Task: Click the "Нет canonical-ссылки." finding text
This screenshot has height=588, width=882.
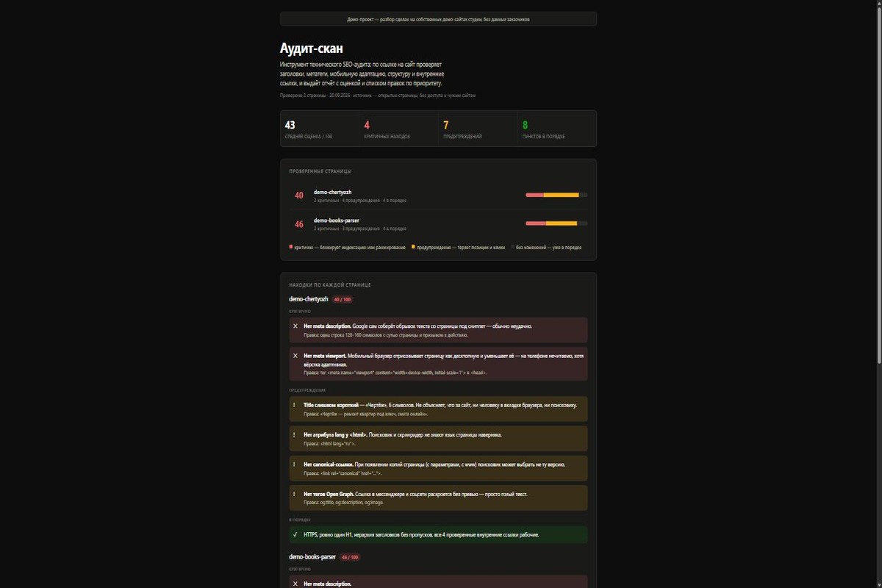Action: coord(328,465)
